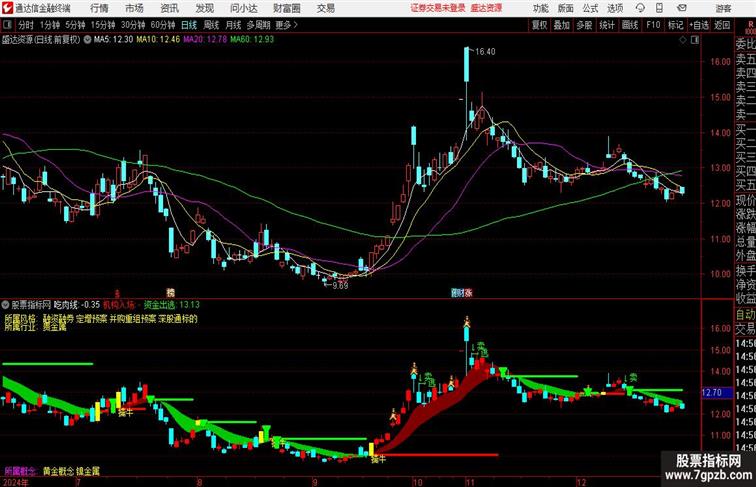Click the MA60: 12.93 value

tap(252, 40)
